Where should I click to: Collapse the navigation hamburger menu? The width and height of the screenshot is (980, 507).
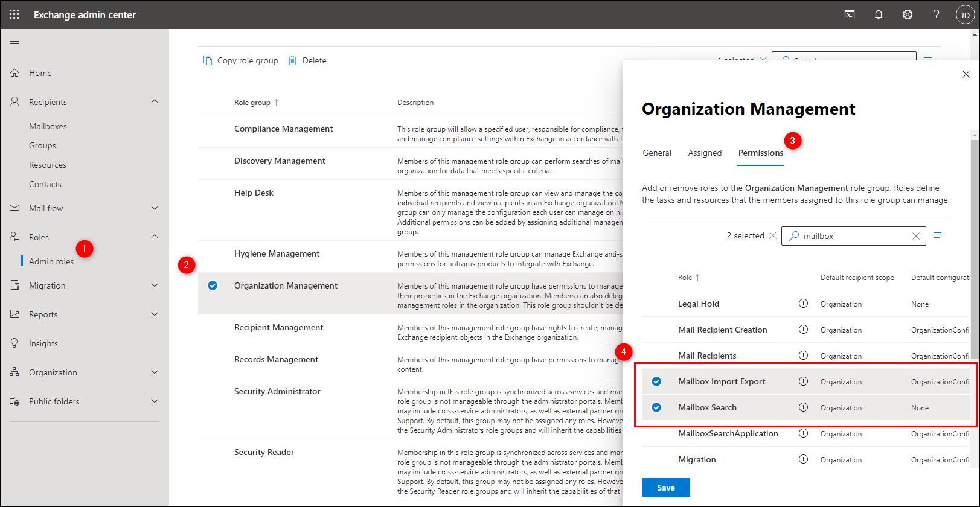[x=14, y=43]
